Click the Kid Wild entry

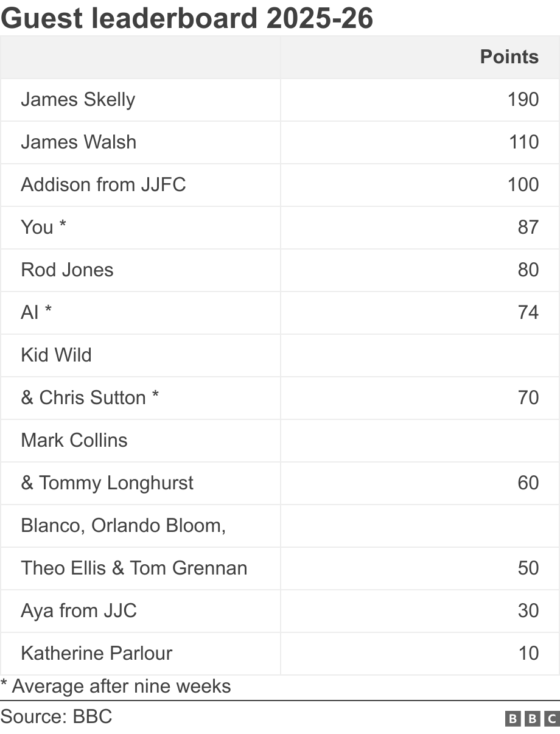tap(56, 355)
